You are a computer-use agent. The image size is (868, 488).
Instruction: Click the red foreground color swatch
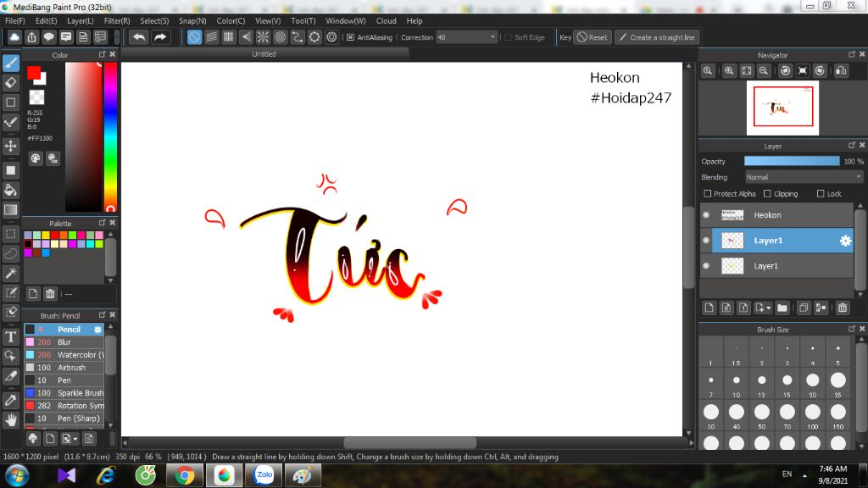[x=34, y=73]
